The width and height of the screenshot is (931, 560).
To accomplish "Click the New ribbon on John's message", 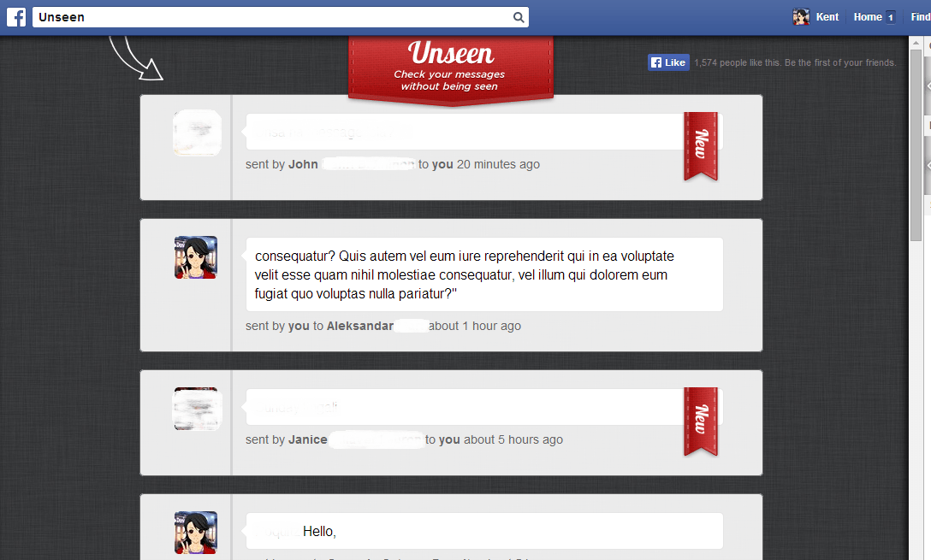I will click(701, 146).
